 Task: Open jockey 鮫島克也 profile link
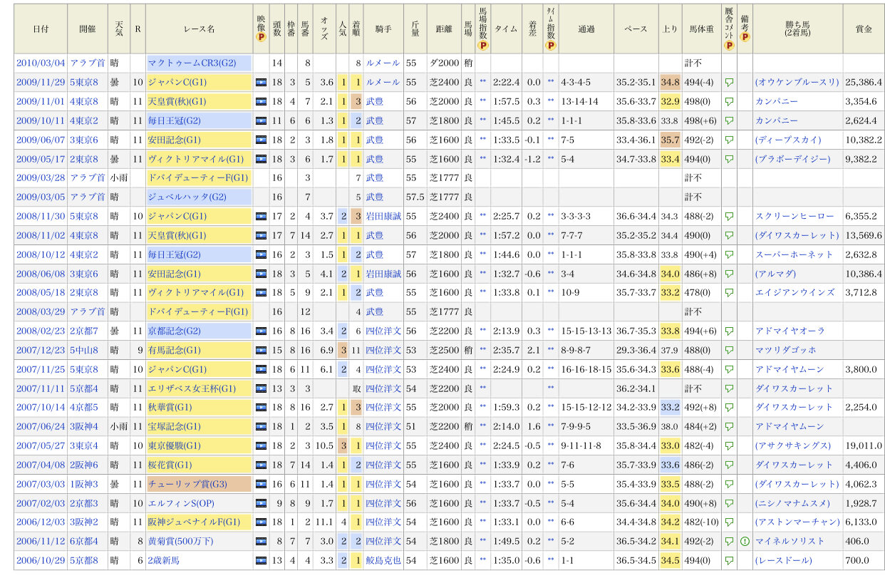click(383, 560)
